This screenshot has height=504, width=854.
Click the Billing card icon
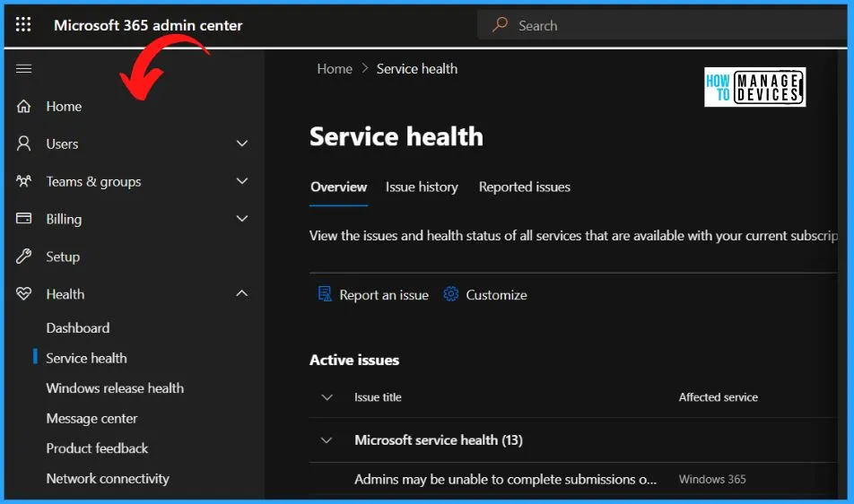tap(23, 218)
